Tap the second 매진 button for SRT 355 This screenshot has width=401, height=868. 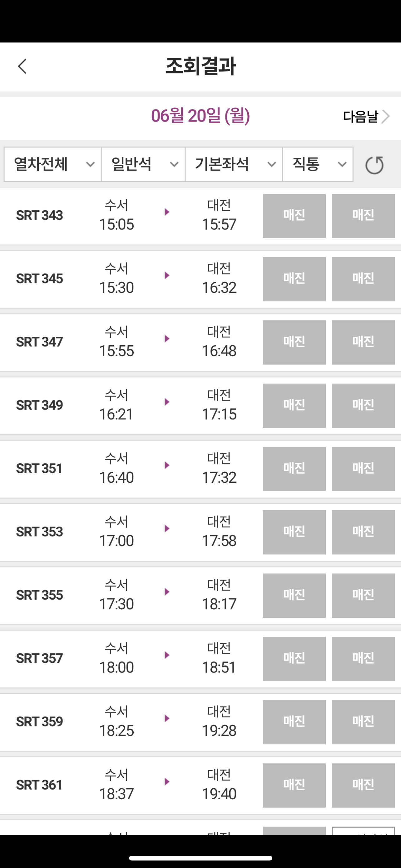[363, 596]
